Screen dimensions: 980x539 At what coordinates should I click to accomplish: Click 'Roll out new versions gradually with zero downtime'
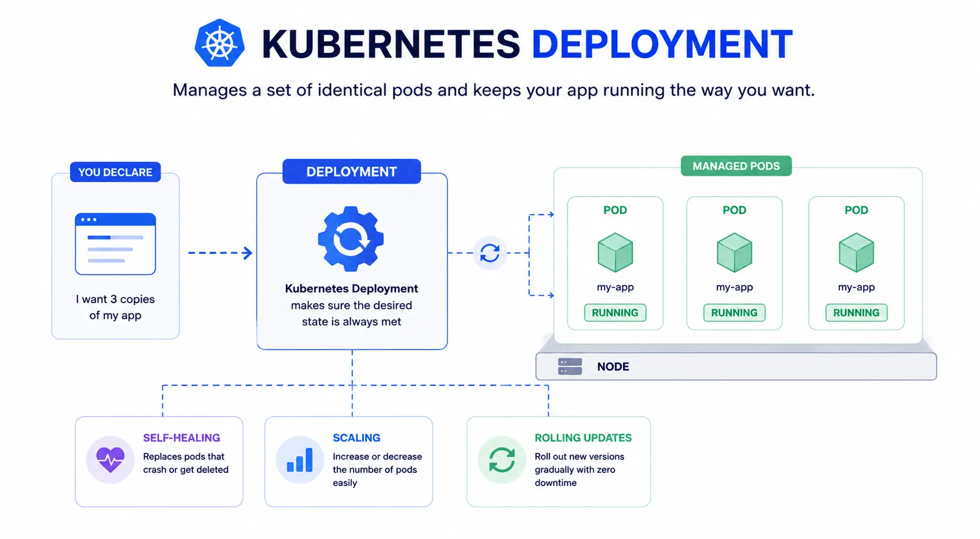point(580,469)
